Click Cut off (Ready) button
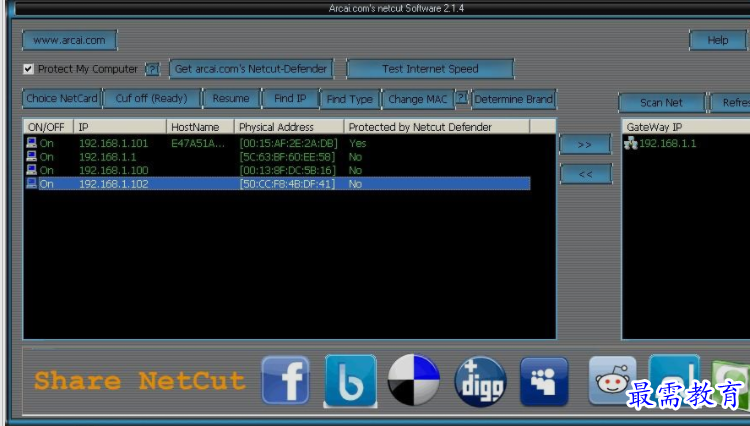750x426 pixels. (x=152, y=98)
